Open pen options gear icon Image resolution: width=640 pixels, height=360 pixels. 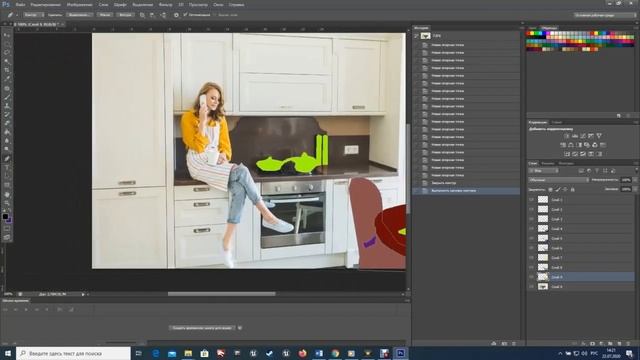click(x=176, y=15)
